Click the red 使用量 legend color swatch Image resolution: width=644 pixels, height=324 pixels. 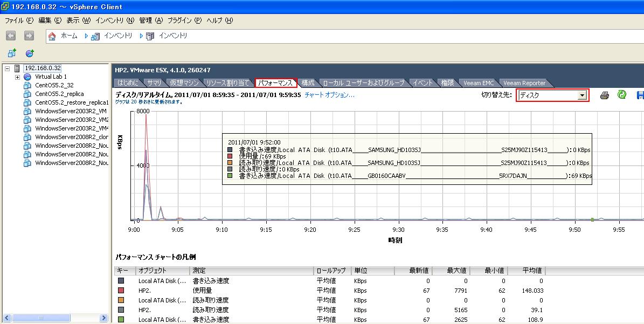[x=121, y=291]
